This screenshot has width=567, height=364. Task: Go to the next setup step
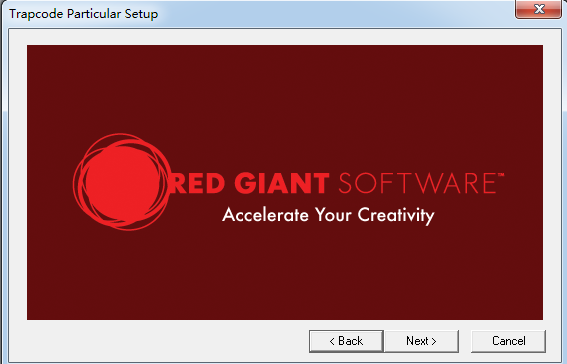pyautogui.click(x=422, y=341)
